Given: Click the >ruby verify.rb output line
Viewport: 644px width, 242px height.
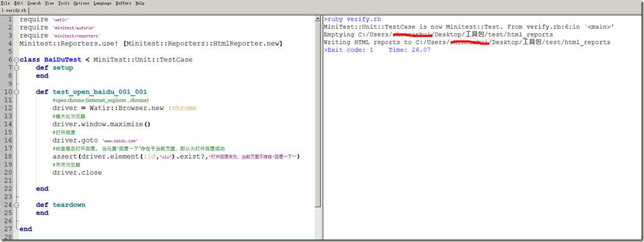Looking at the screenshot, I should (x=352, y=19).
